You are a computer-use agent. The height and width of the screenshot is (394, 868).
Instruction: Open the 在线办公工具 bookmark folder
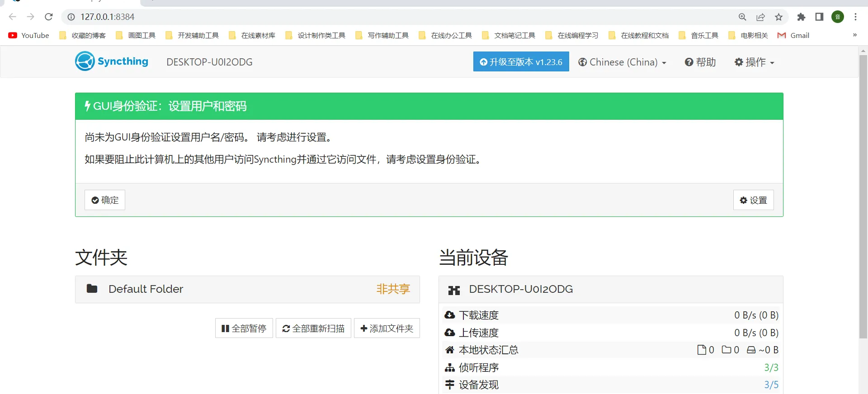coord(445,35)
